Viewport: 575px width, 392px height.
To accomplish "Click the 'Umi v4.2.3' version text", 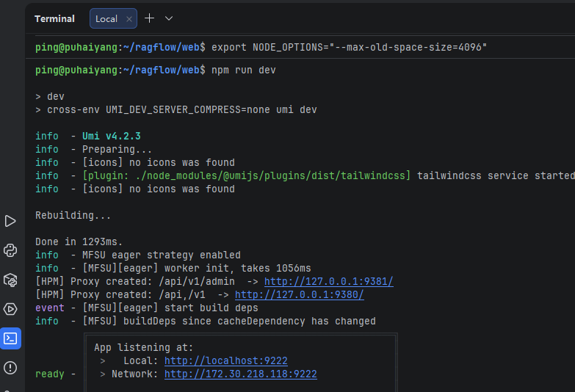I will point(112,136).
